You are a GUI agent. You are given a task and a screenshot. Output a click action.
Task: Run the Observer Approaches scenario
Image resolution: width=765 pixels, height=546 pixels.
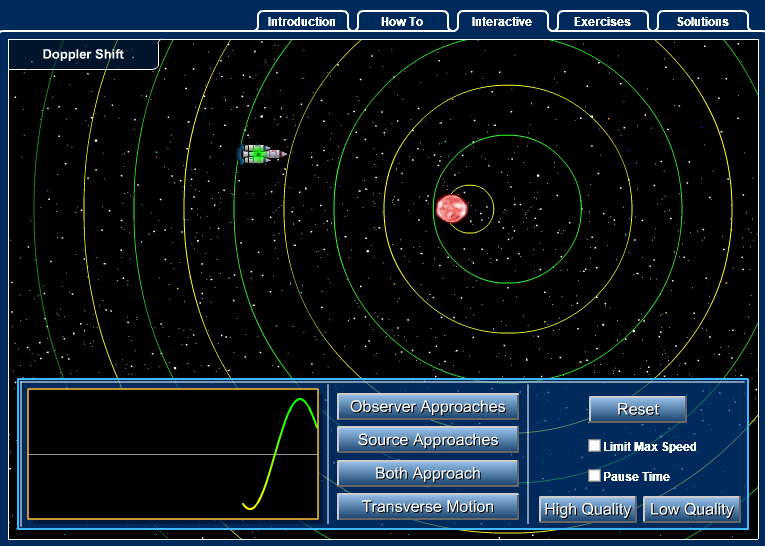point(427,407)
